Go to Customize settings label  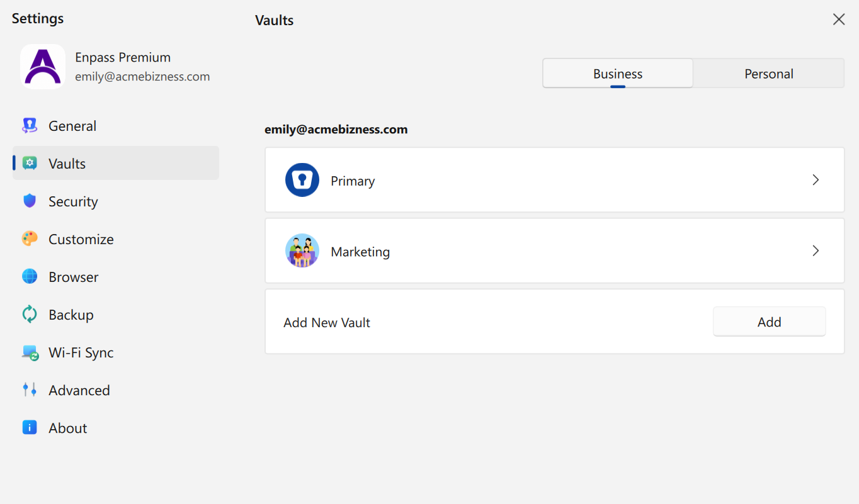tap(81, 239)
